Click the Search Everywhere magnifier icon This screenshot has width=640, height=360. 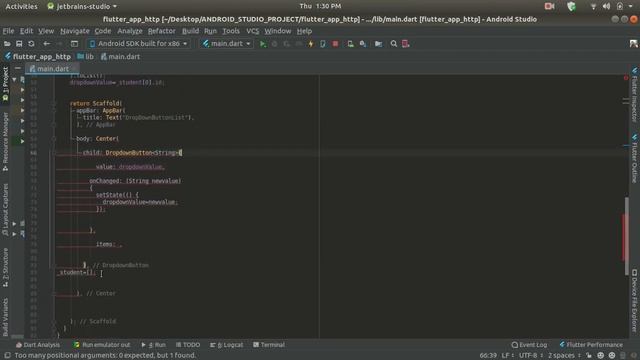tap(393, 44)
